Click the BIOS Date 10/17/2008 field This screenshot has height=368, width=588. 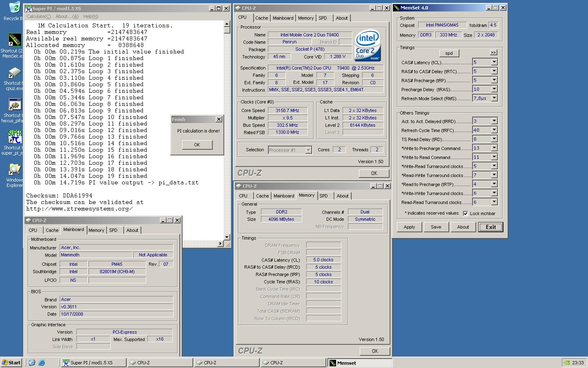coord(116,314)
